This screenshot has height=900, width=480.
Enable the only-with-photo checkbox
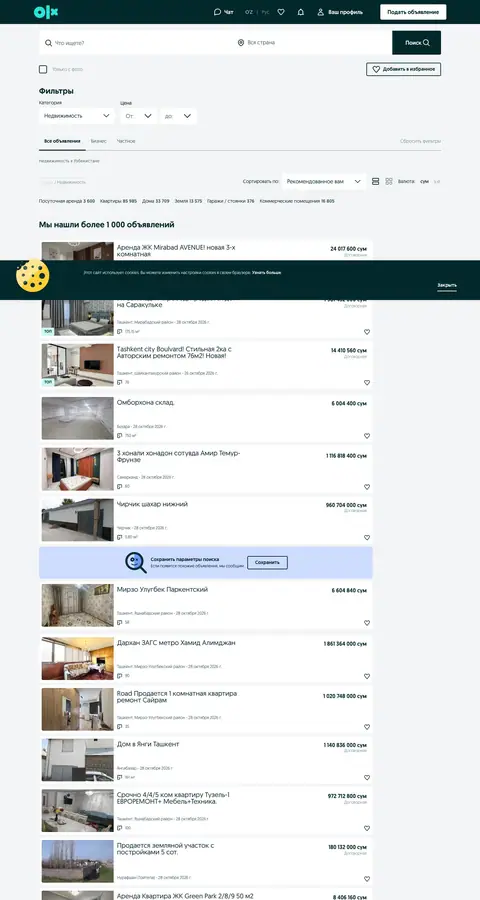click(x=43, y=69)
